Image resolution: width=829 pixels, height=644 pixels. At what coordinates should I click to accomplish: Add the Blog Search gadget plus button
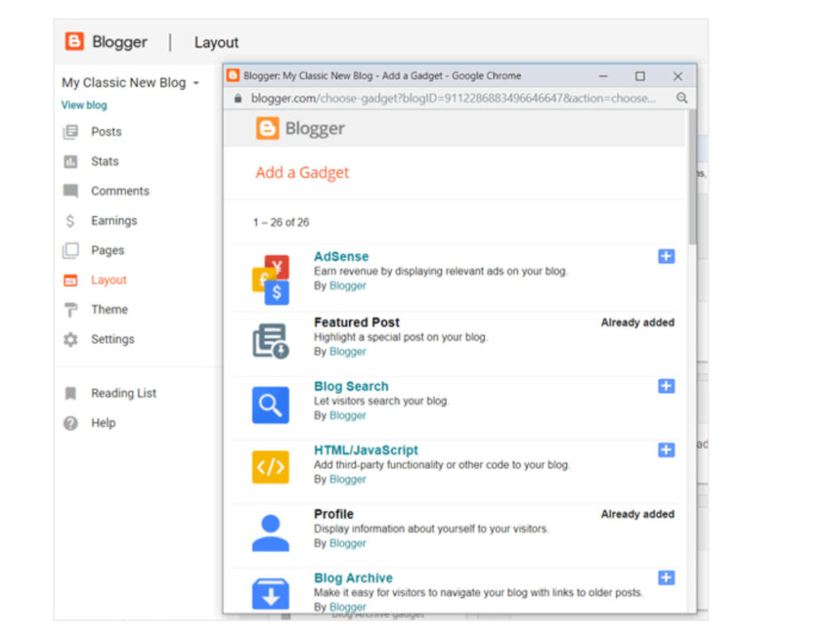[x=665, y=386]
